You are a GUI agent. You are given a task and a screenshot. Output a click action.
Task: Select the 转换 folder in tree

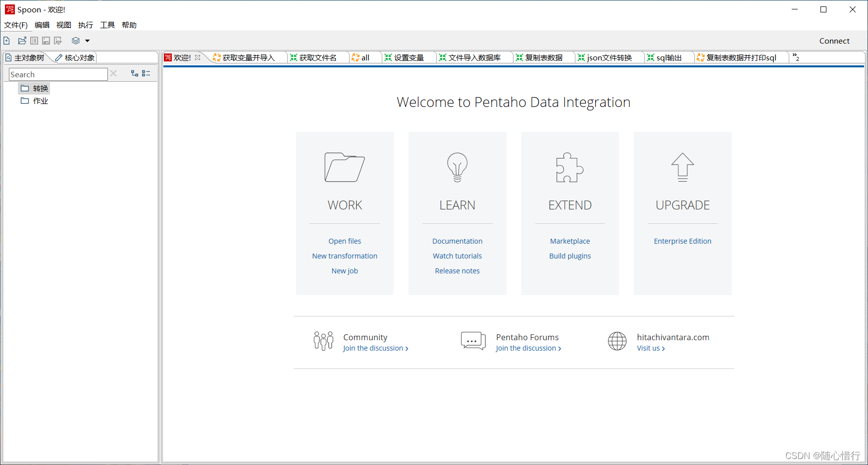[x=35, y=88]
